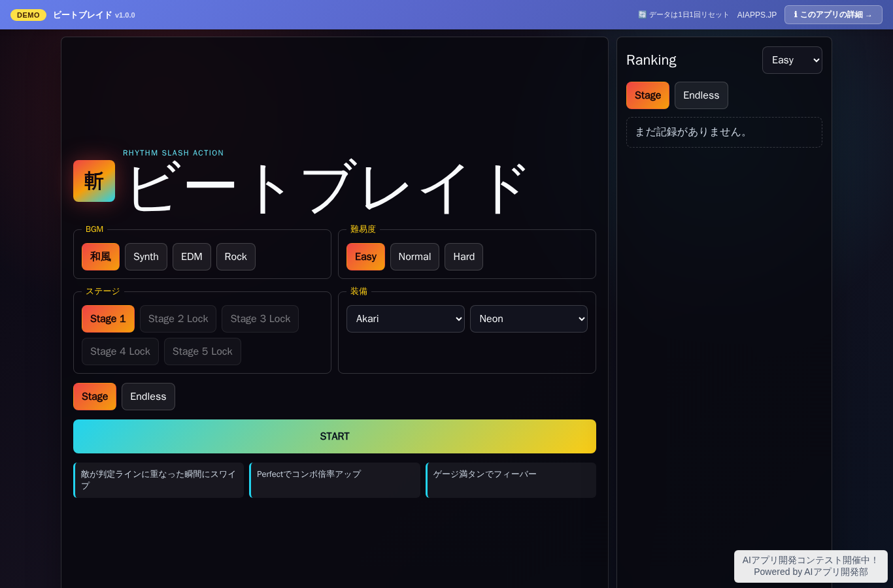
Task: Choose Hard difficulty
Action: [463, 257]
